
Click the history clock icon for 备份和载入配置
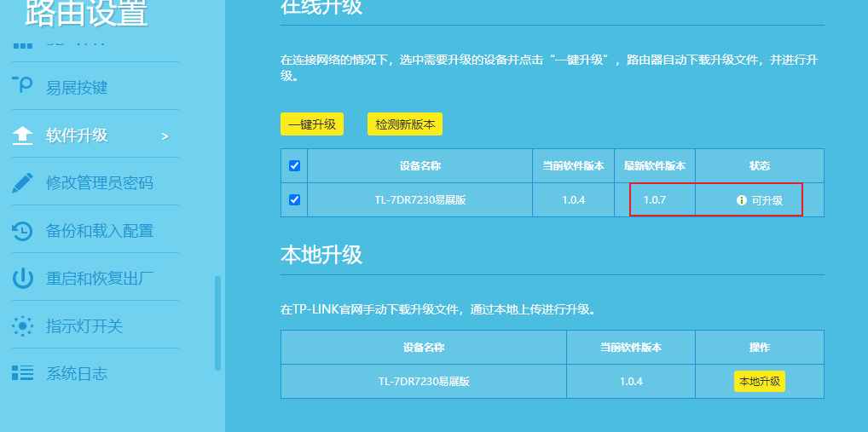[22, 231]
